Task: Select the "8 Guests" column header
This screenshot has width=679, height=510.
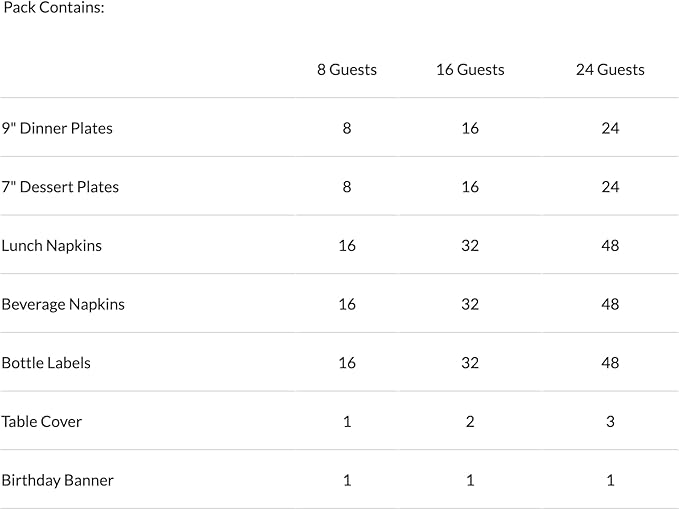Action: click(x=347, y=70)
